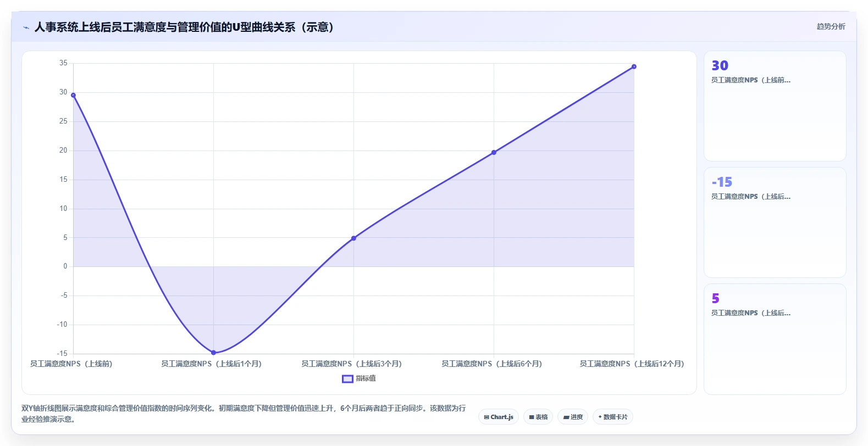This screenshot has height=446, width=868.
Task: Select the Chart.js tag
Action: (x=499, y=417)
